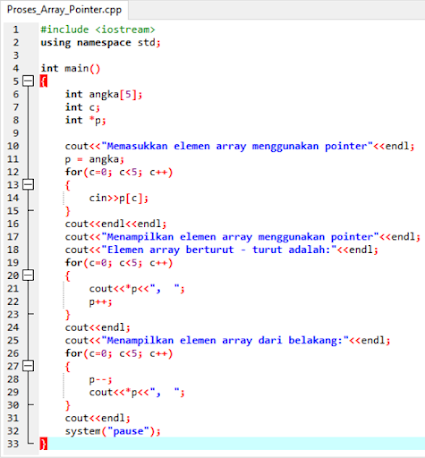Click the 'int main()' declaration
This screenshot has width=425, height=458.
point(70,68)
